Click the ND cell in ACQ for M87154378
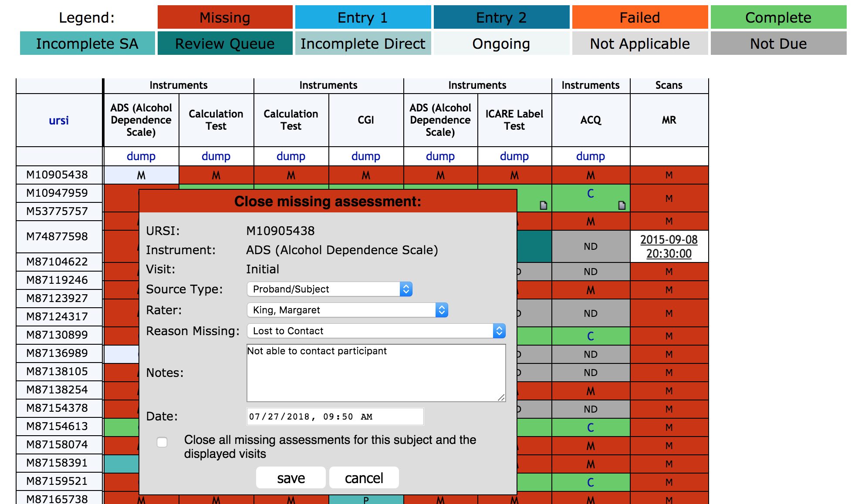This screenshot has height=504, width=865. [591, 409]
